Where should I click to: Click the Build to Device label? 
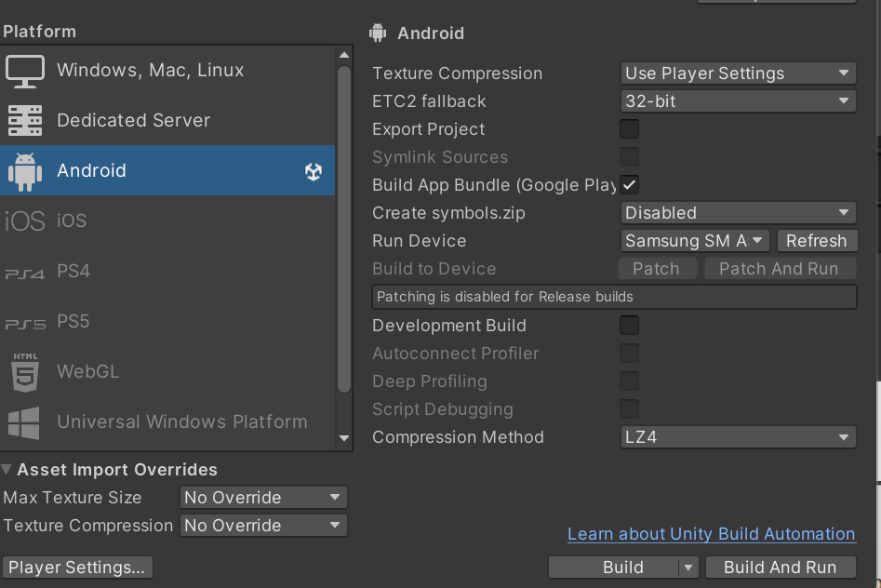(x=434, y=269)
